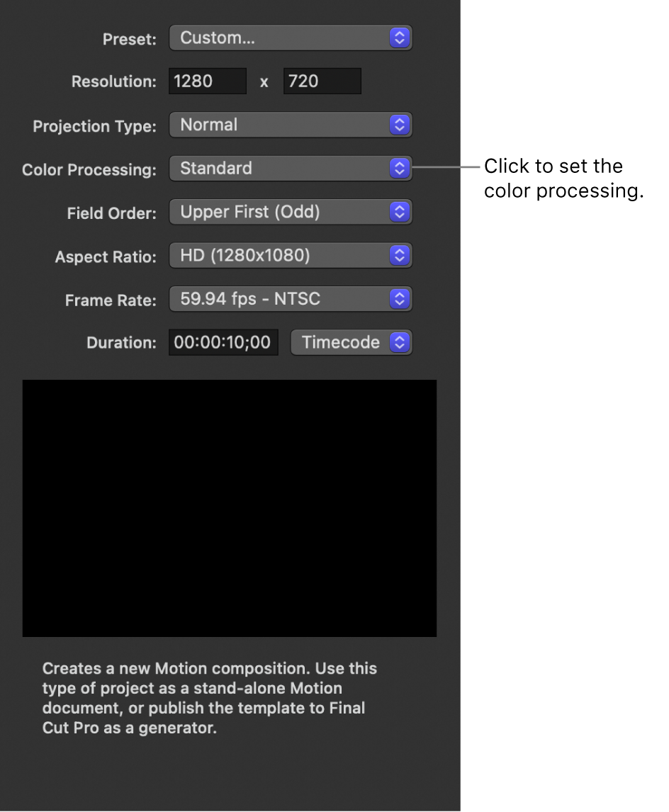
Task: Open the Timecode units pop-up menu
Action: tap(352, 343)
